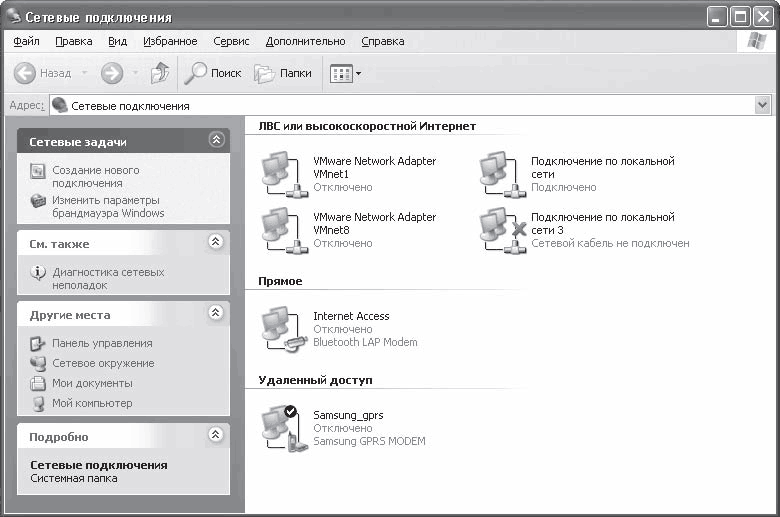Screen dimensions: 780x517
Task: Open Forward button history dropdown arrow
Action: [x=135, y=73]
